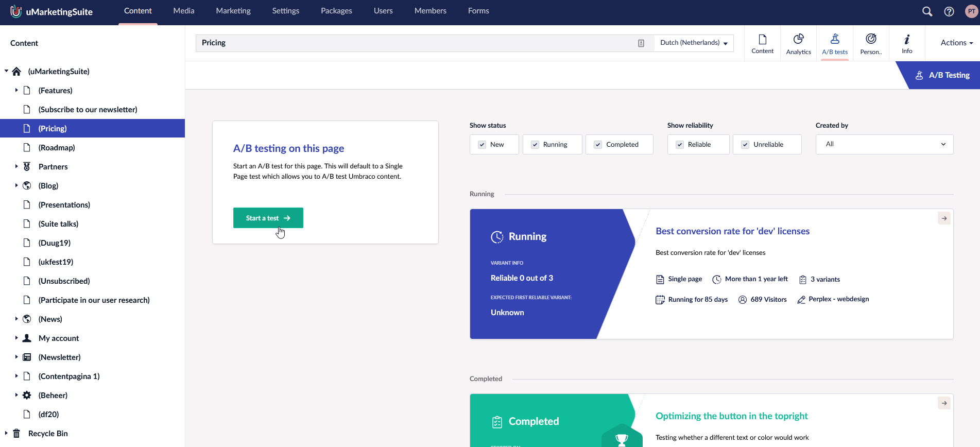Uncheck the Completed status checkbox
Viewport: 980px width, 447px height.
pyautogui.click(x=598, y=145)
